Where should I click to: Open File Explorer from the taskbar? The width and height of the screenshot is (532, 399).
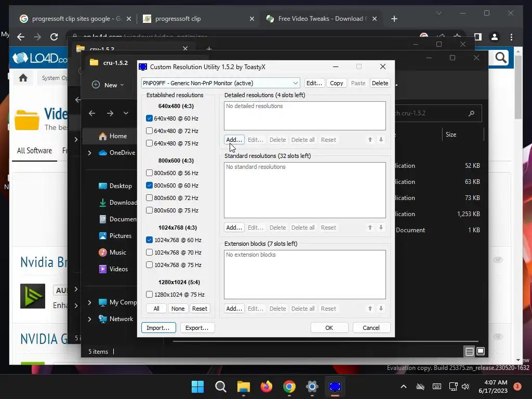coord(243,387)
